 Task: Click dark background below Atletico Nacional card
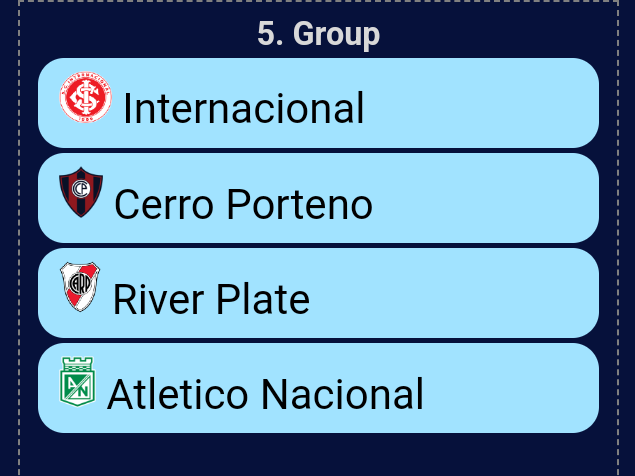coord(318,455)
